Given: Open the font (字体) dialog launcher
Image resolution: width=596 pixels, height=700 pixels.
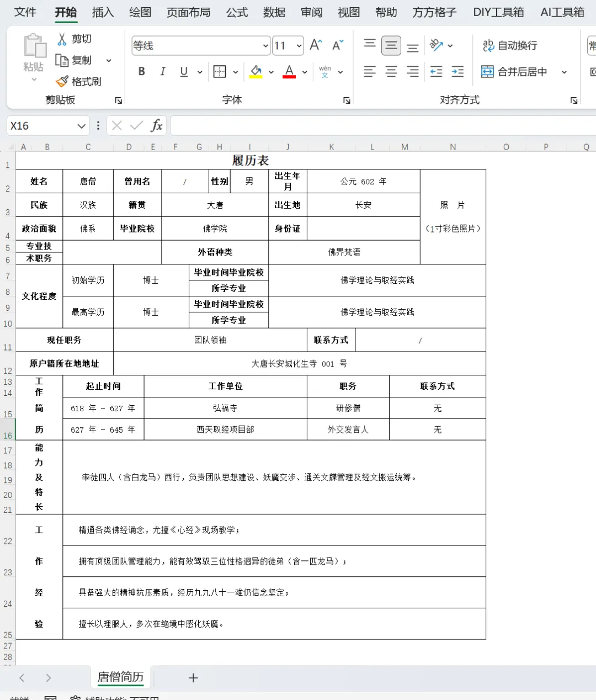Looking at the screenshot, I should [347, 100].
